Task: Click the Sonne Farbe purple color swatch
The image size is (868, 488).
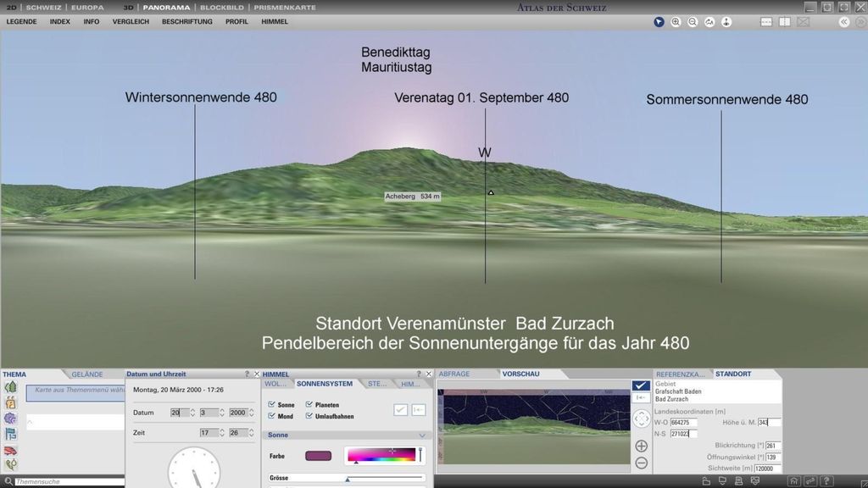Action: point(319,456)
